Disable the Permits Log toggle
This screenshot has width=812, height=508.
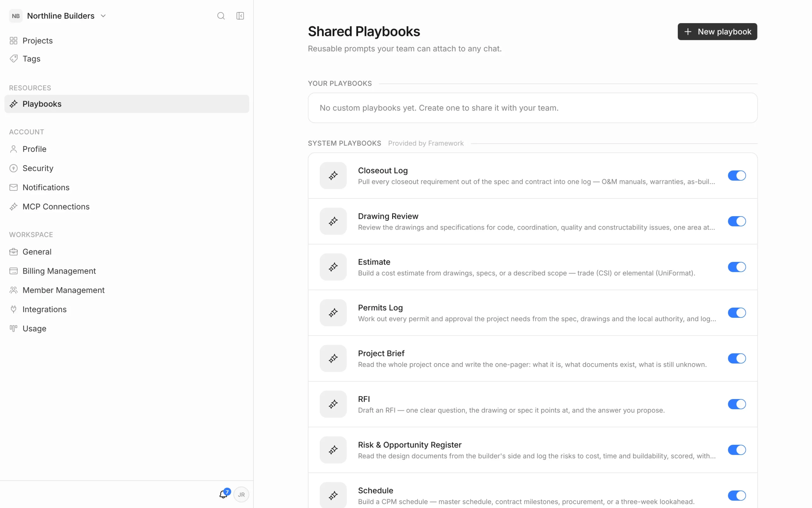[x=737, y=312]
